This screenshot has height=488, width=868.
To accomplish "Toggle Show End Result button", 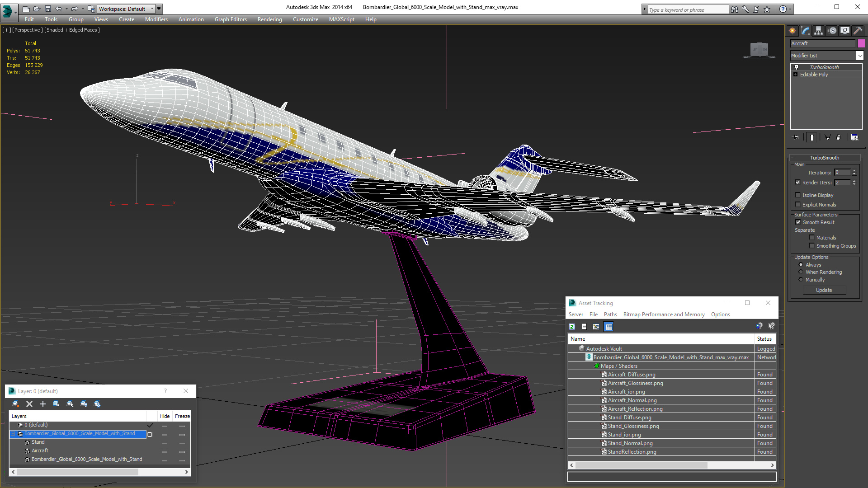I will pyautogui.click(x=812, y=137).
